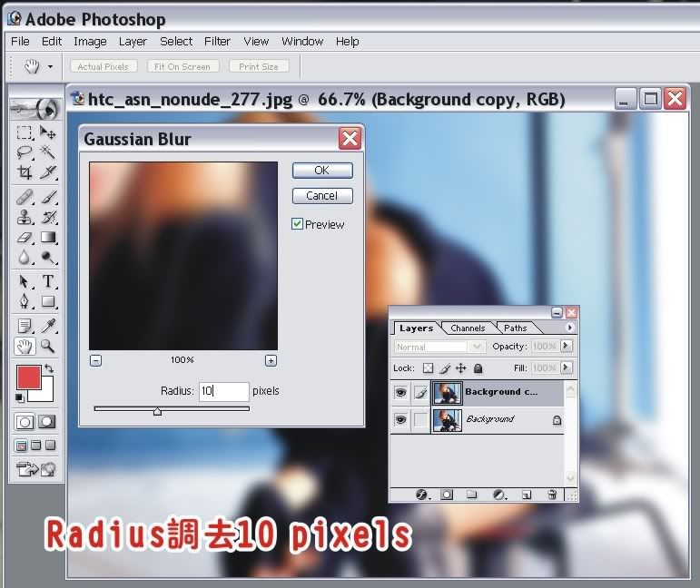Open the Opacity slider arrow

coord(567,346)
